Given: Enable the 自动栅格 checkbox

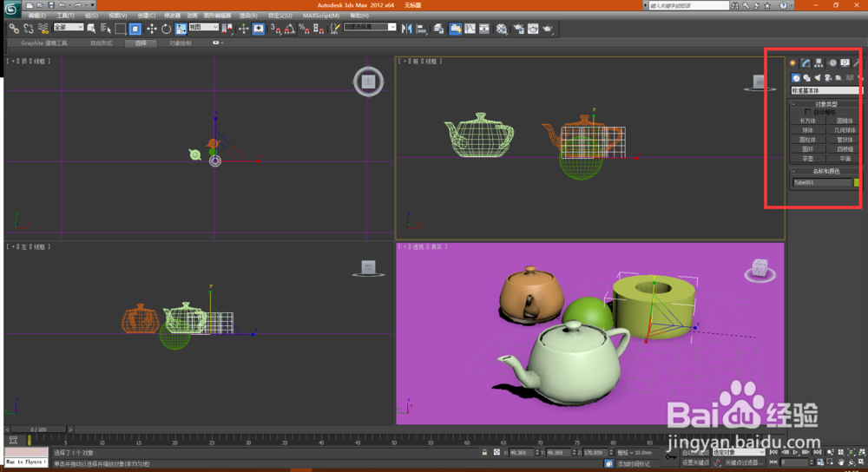Looking at the screenshot, I should (x=808, y=112).
